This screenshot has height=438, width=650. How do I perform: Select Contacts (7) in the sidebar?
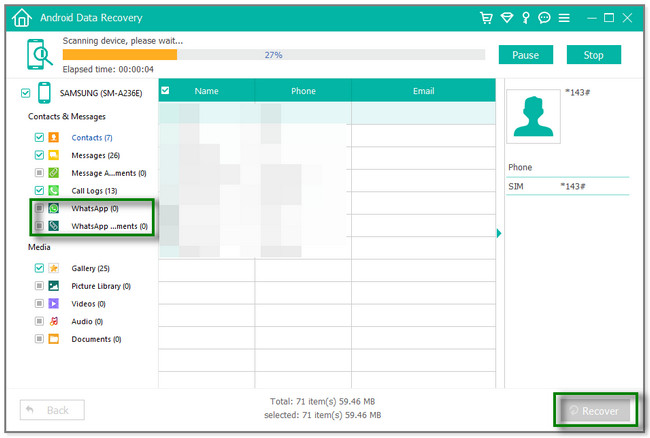click(92, 138)
